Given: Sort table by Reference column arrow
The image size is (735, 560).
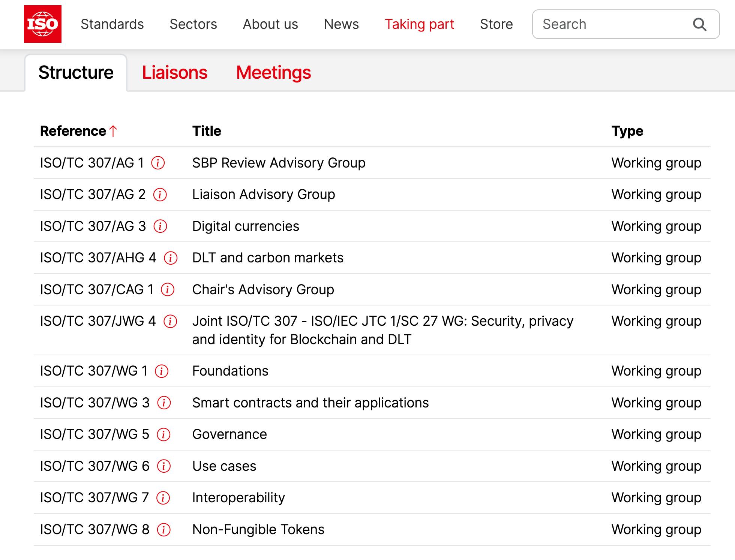Looking at the screenshot, I should coord(113,131).
